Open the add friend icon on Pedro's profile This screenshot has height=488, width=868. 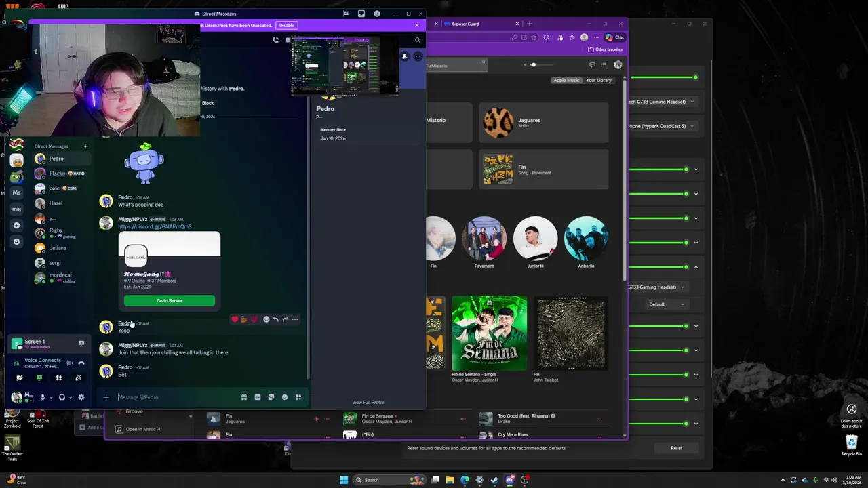click(405, 56)
